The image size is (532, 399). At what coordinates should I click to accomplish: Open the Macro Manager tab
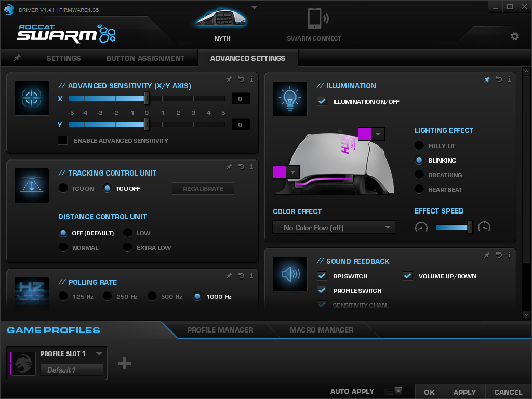(x=322, y=330)
